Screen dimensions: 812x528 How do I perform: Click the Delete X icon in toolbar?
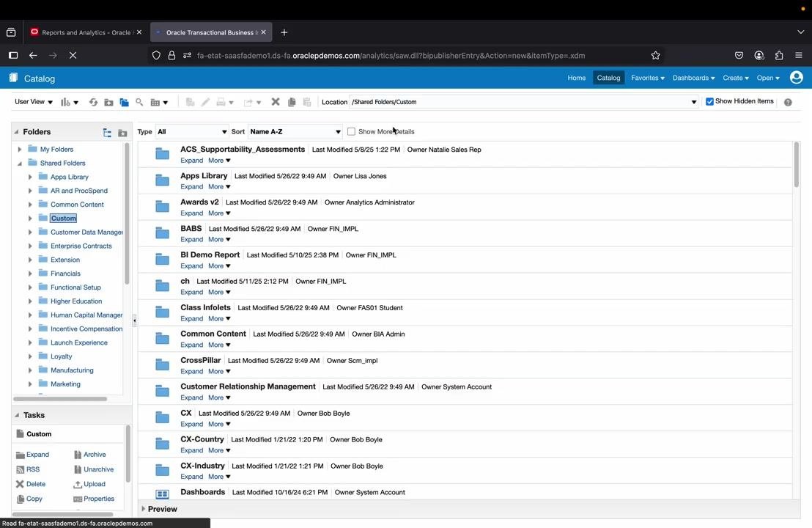pos(276,102)
